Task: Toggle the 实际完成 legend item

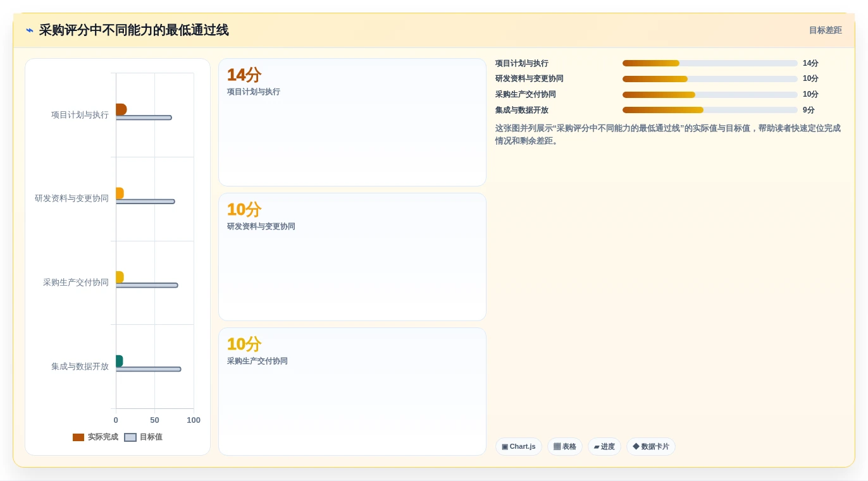Action: (96, 437)
